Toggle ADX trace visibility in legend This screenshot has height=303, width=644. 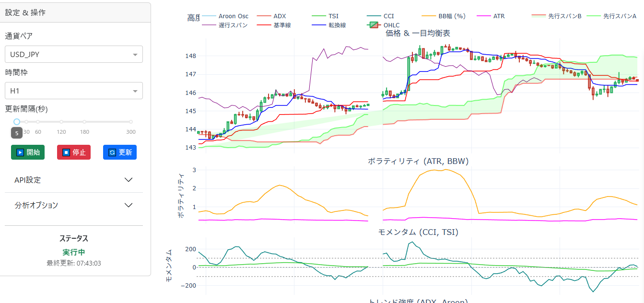pos(280,16)
